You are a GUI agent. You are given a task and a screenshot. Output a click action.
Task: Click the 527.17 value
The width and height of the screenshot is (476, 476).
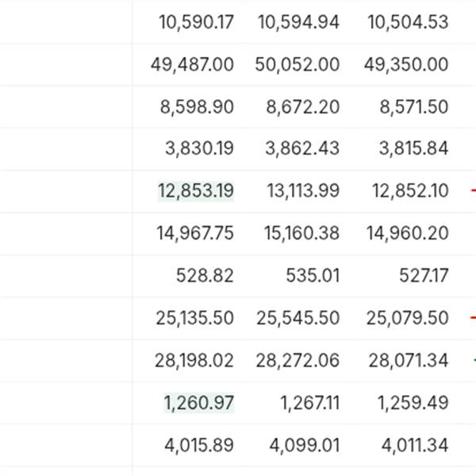click(424, 275)
